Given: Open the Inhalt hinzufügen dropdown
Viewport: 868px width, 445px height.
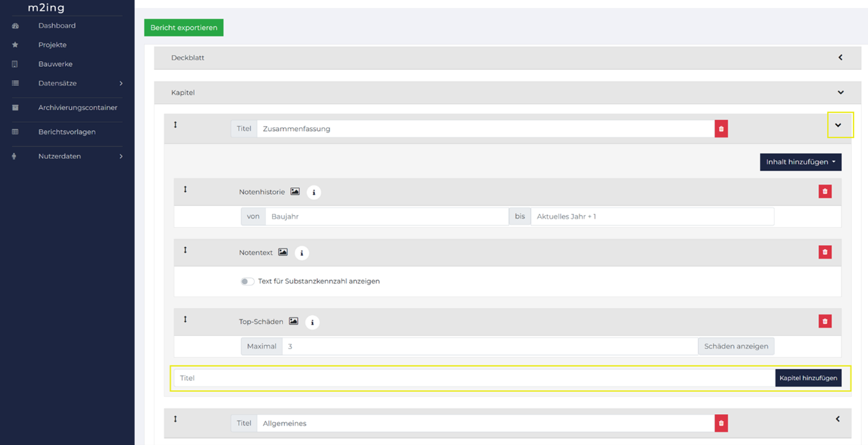Looking at the screenshot, I should tap(801, 162).
